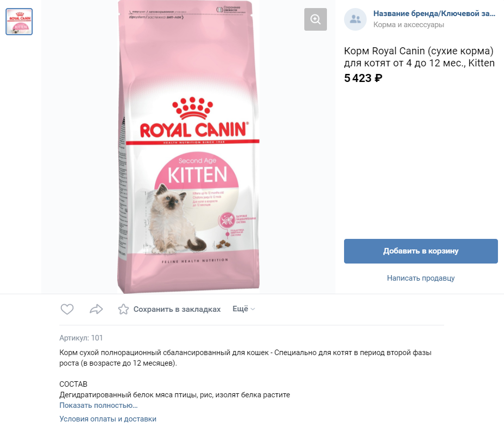Open the Корма и аксессуары category text
Viewport: 504px width, 431px height.
point(408,25)
